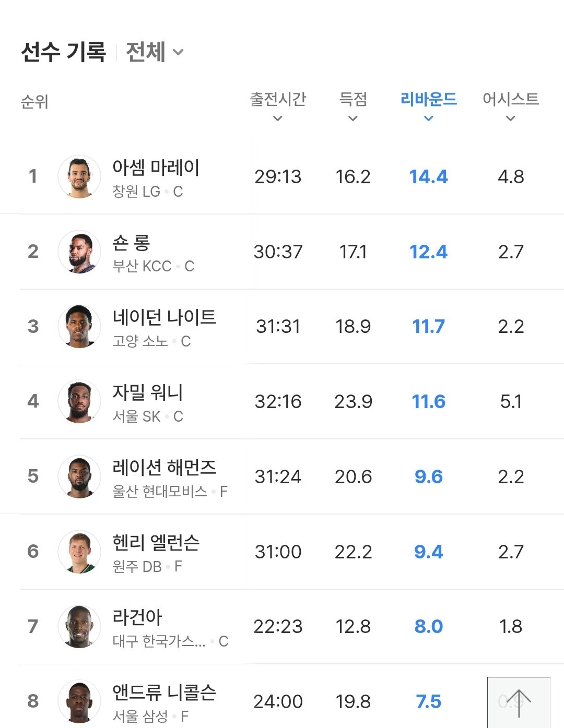Viewport: 564px width, 728px height.
Task: Open 헨리 엘런슨 name link
Action: (x=156, y=543)
